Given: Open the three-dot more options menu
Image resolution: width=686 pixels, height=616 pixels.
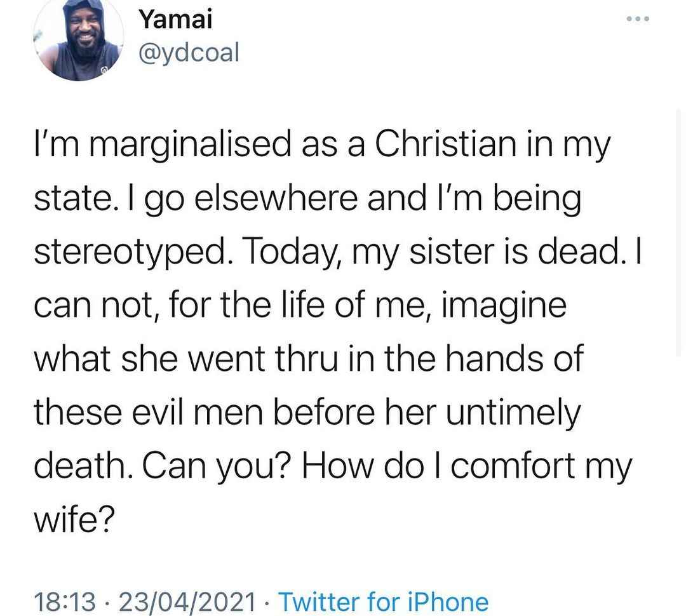Looking at the screenshot, I should (638, 19).
